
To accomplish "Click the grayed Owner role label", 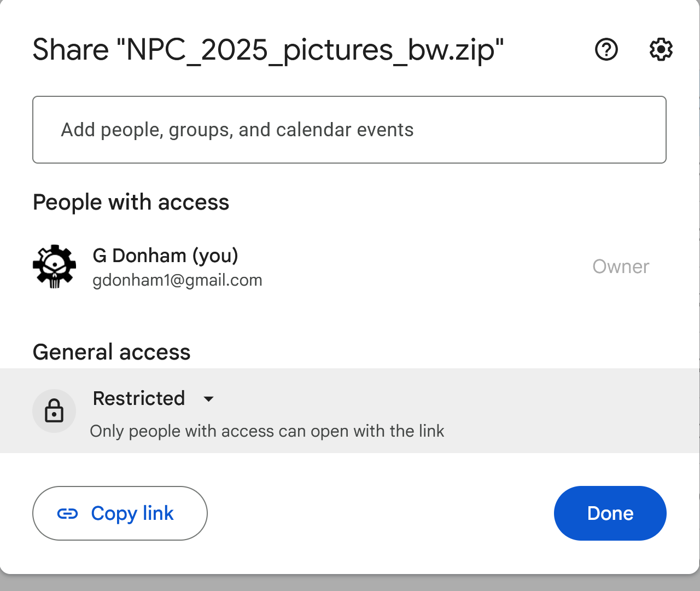I will (621, 266).
